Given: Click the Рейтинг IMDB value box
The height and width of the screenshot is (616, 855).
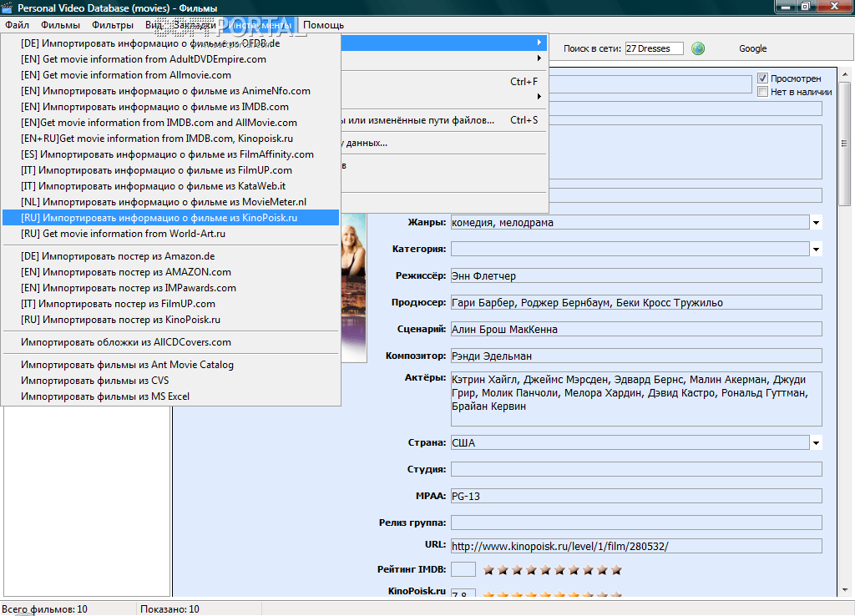Looking at the screenshot, I should pyautogui.click(x=463, y=569).
